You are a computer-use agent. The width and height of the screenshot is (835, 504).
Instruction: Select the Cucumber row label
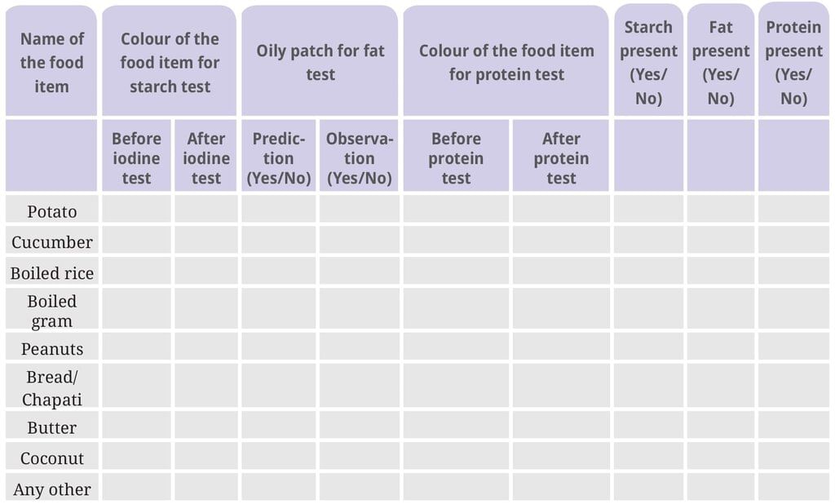coord(51,241)
